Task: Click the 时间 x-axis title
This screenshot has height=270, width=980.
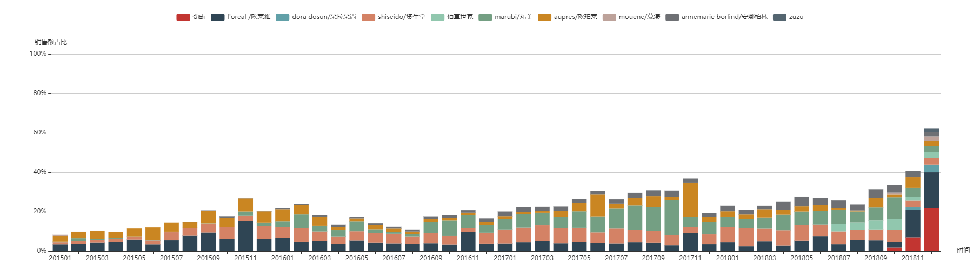Action: [x=963, y=251]
